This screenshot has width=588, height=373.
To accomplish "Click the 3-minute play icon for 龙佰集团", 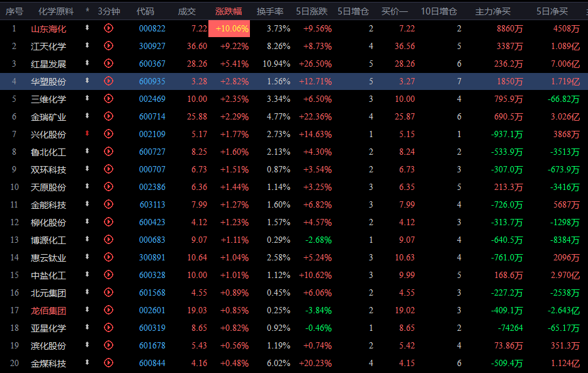I will coord(108,310).
